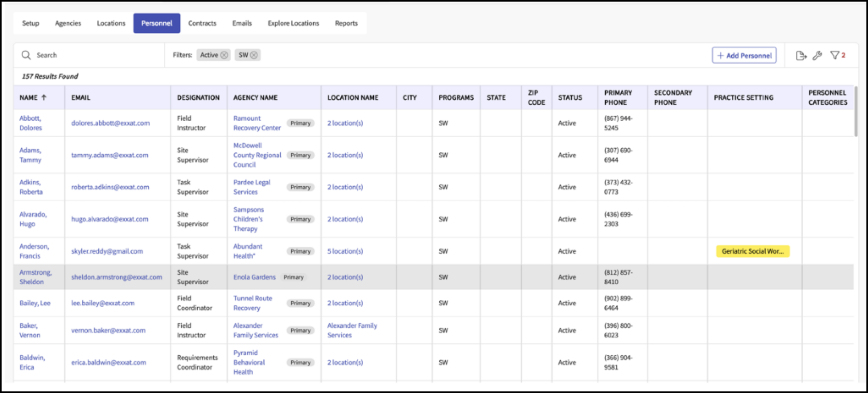The width and height of the screenshot is (868, 393).
Task: Click the table vertical scrollbar
Action: (856, 111)
